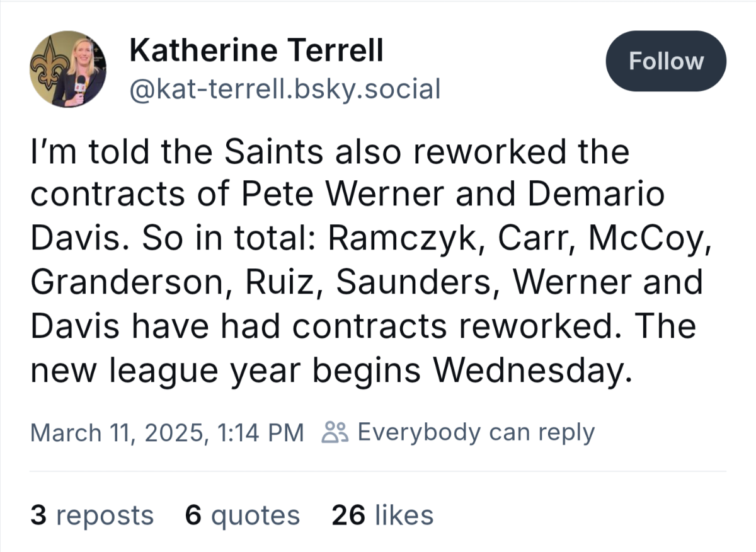Open Katherine Terrell's profile avatar

[68, 69]
